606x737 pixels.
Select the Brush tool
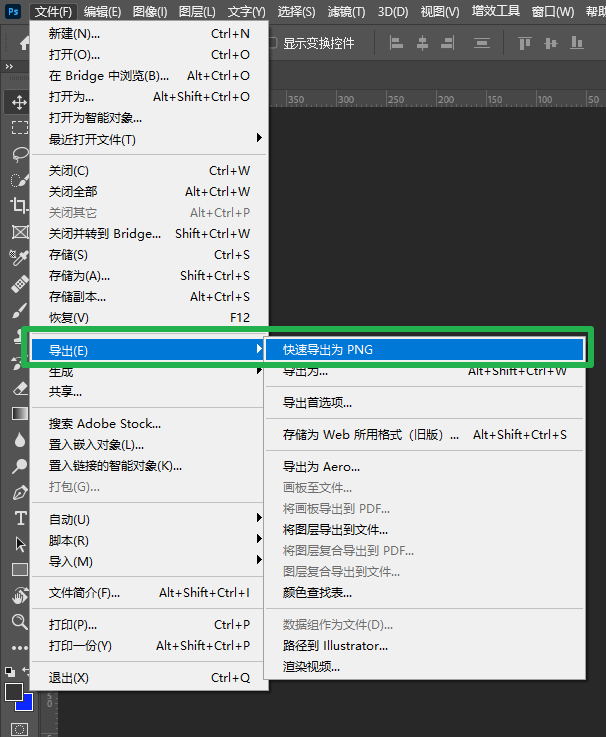pos(19,310)
